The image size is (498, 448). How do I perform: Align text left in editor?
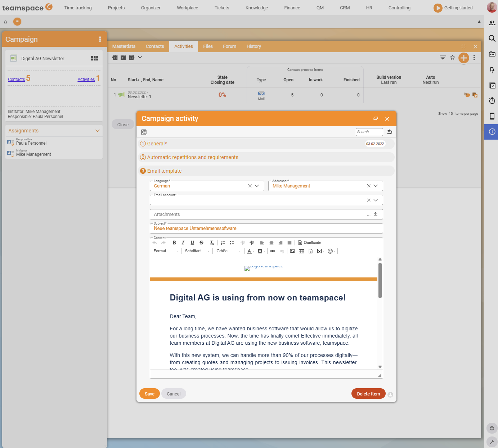click(262, 243)
